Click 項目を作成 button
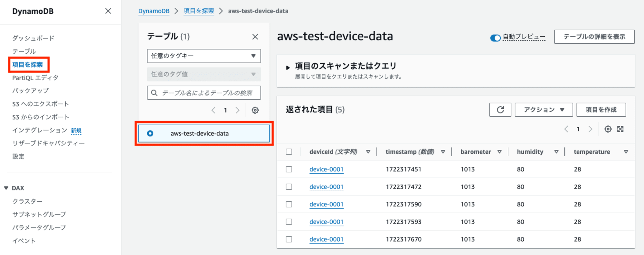The width and height of the screenshot is (644, 255). tap(601, 110)
